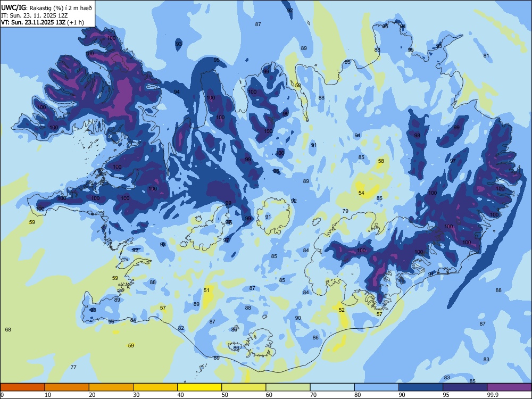
Task: Click the legend tick label '50'
Action: [225, 395]
